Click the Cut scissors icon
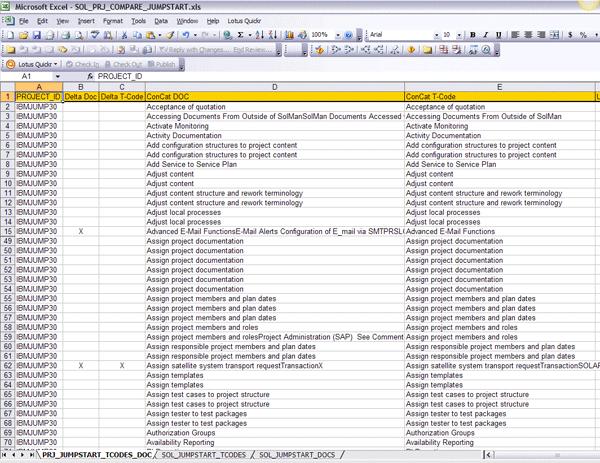 122,35
